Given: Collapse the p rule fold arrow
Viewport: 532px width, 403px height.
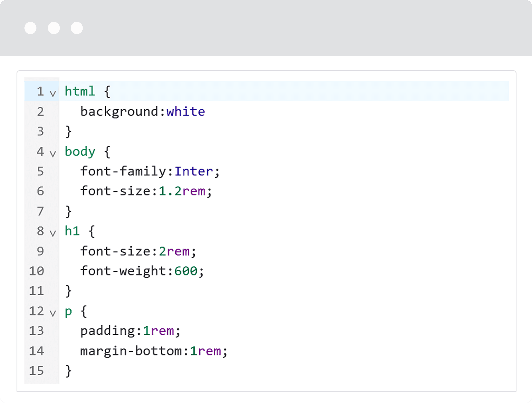Looking at the screenshot, I should tap(53, 313).
